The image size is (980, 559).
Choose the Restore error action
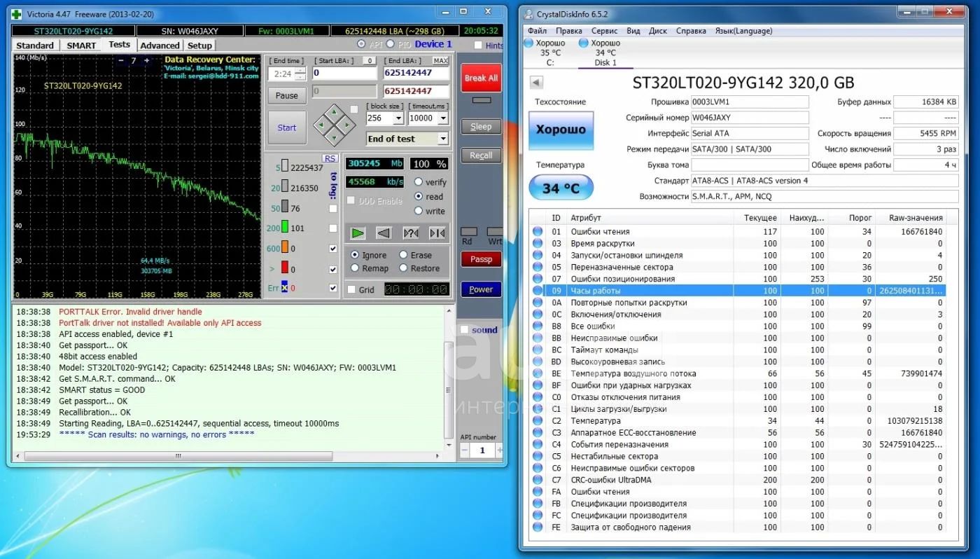click(x=403, y=268)
